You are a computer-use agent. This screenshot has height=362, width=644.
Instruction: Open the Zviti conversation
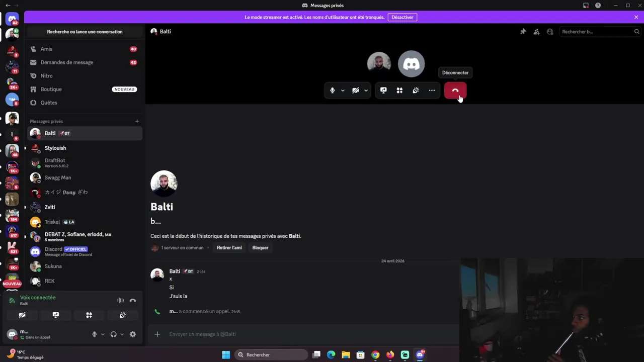[x=85, y=207]
